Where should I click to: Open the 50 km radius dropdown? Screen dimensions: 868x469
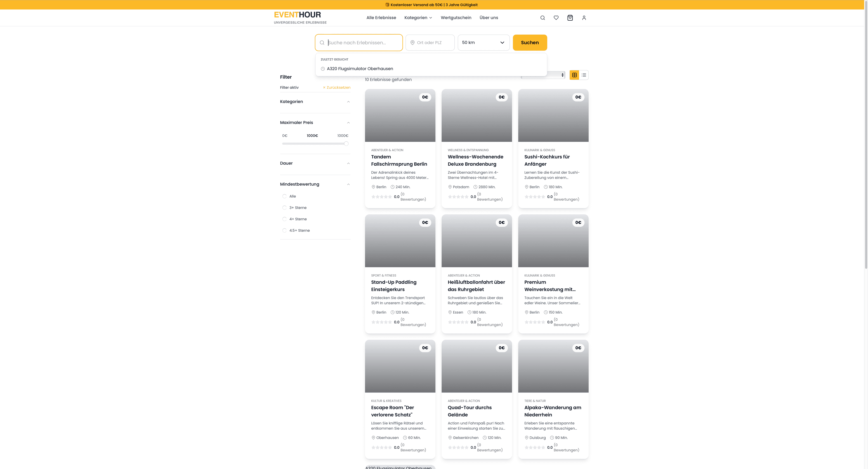483,43
